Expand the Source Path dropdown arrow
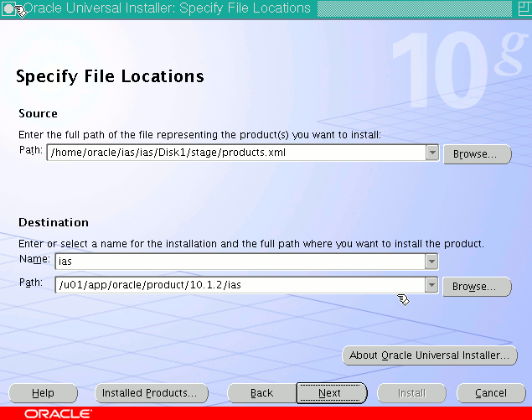This screenshot has height=420, width=532. (x=432, y=153)
